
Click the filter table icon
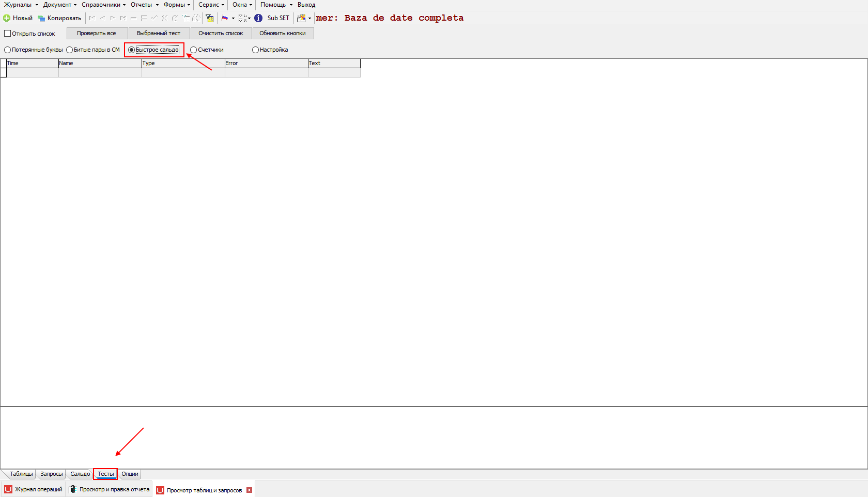pyautogui.click(x=209, y=18)
